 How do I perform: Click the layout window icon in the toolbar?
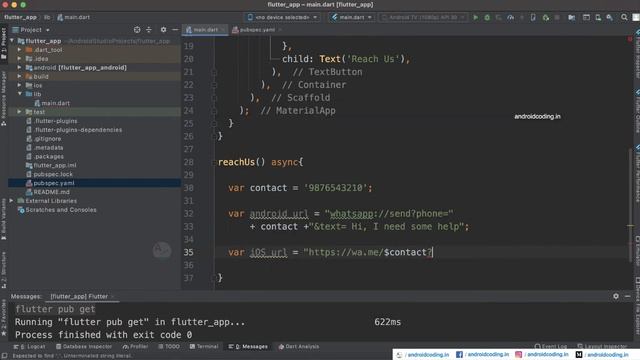click(x=586, y=18)
